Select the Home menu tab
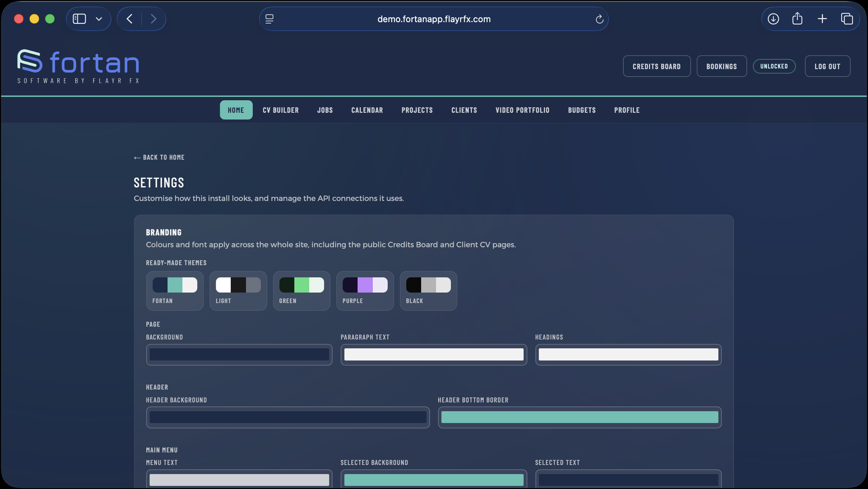Screen dimensions: 868x489 click(x=236, y=110)
